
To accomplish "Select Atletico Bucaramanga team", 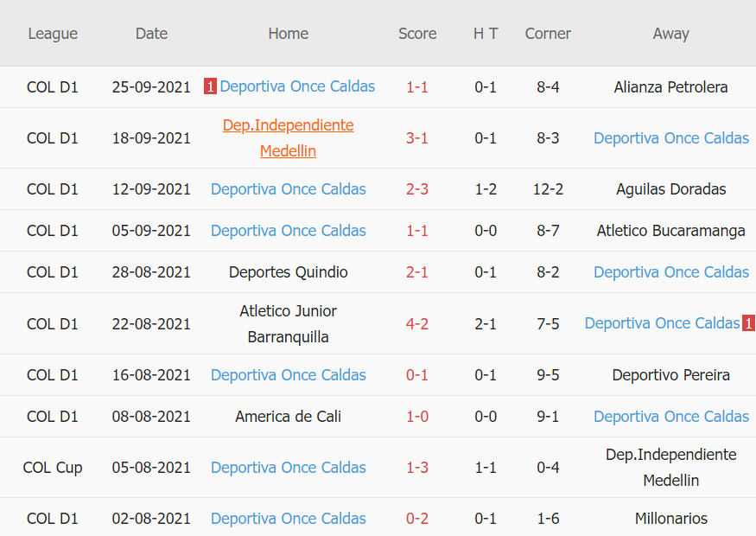I will [670, 231].
